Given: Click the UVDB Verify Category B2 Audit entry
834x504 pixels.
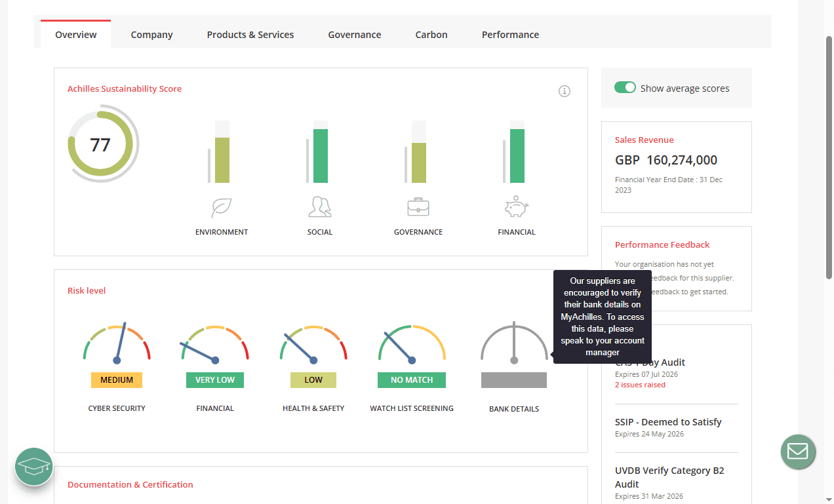Looking at the screenshot, I should pos(669,476).
